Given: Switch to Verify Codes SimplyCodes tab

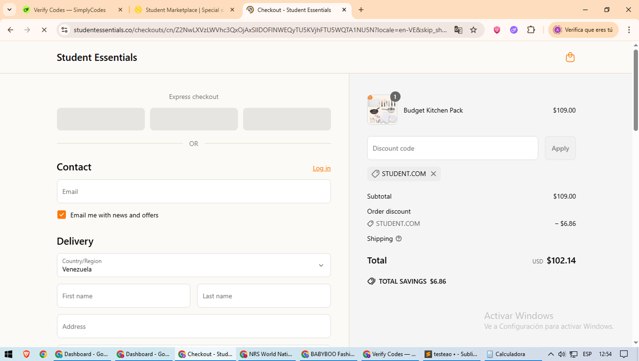Looking at the screenshot, I should pyautogui.click(x=70, y=10).
